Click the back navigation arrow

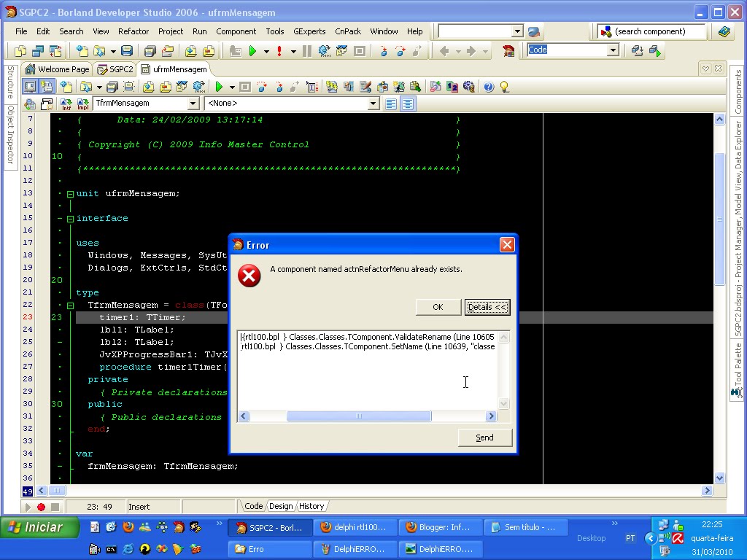click(444, 50)
